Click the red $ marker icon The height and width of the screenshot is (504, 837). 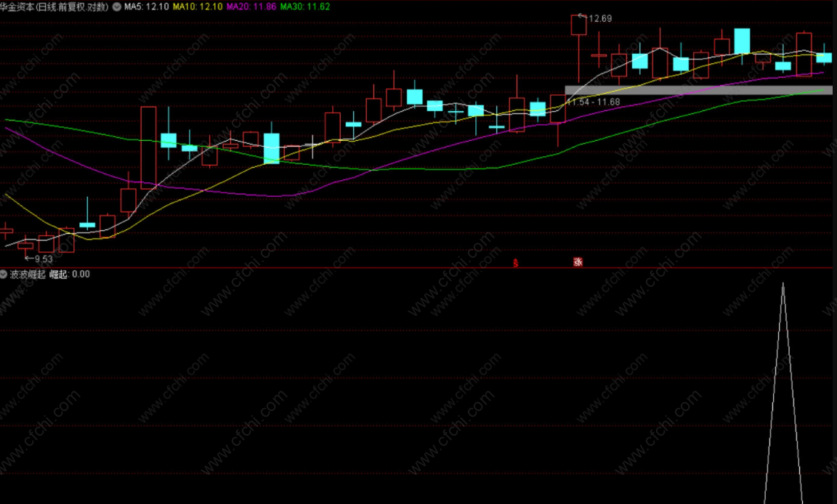click(515, 263)
